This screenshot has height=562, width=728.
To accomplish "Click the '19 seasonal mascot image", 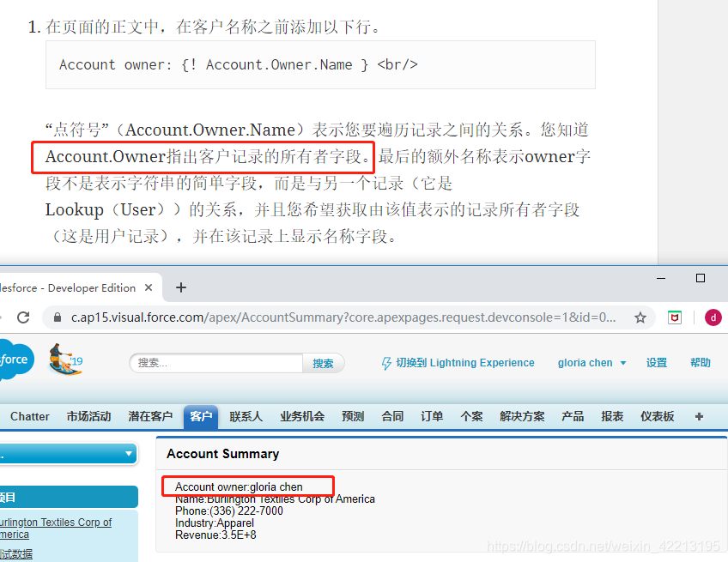I will pyautogui.click(x=65, y=360).
